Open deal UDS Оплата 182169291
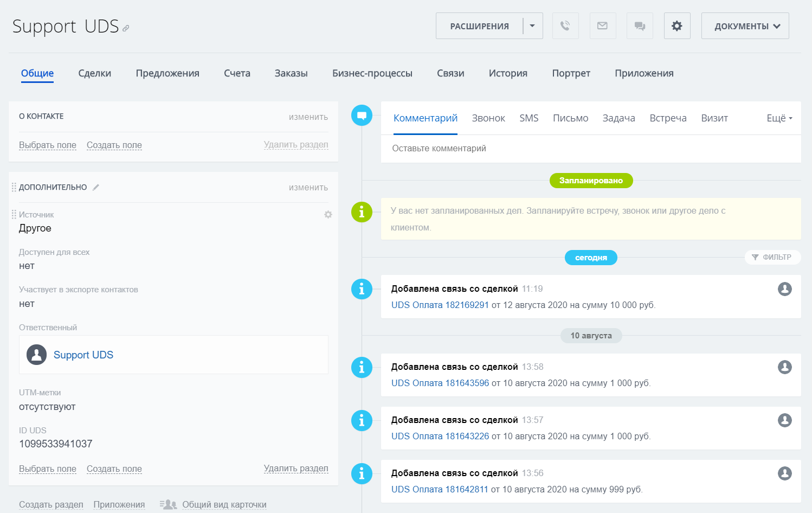This screenshot has width=812, height=513. coord(440,305)
